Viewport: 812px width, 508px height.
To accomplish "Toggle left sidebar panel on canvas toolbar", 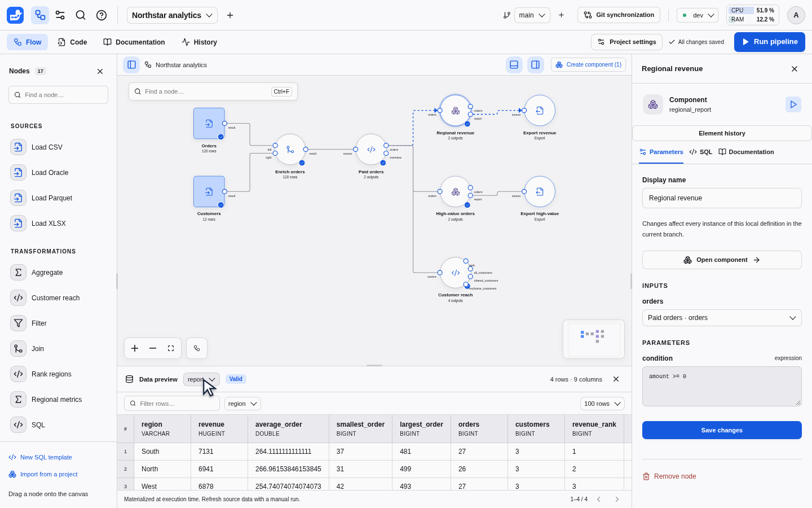I will [x=131, y=65].
